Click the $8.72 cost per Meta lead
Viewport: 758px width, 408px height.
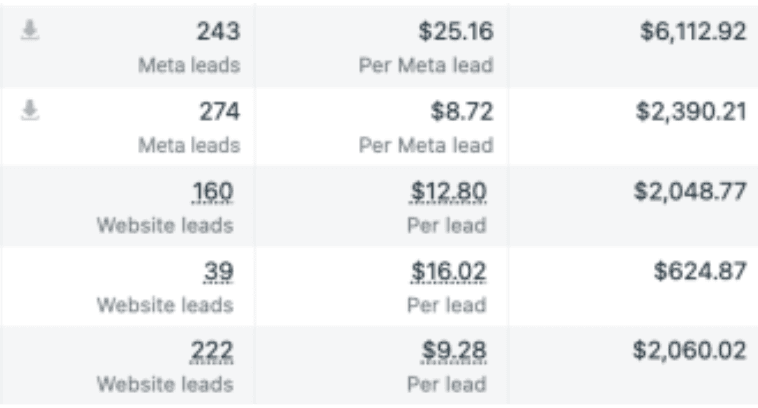[461, 112]
